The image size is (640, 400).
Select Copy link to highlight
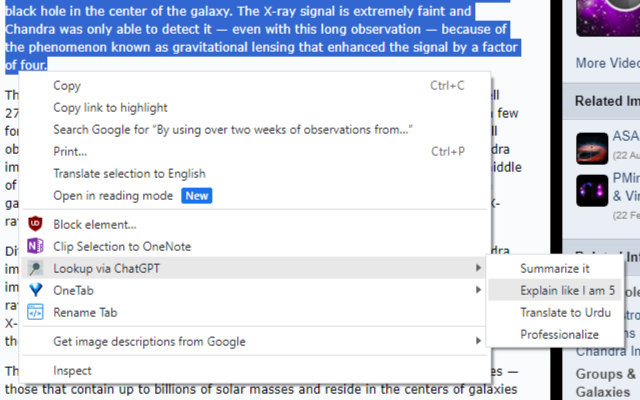[x=110, y=108]
